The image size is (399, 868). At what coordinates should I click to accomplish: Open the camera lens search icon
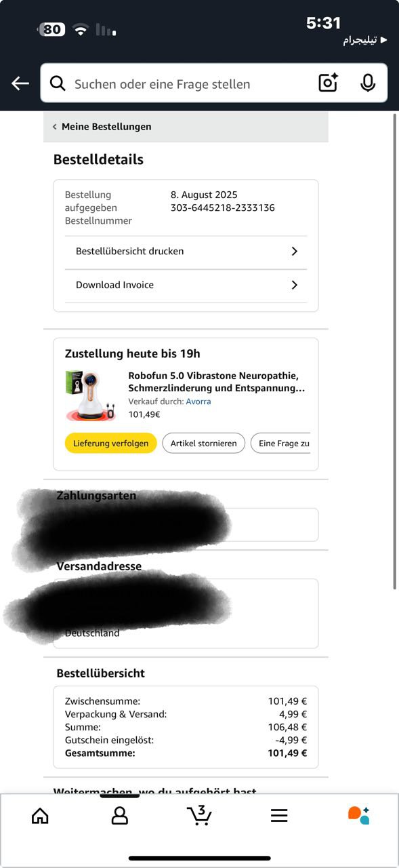pyautogui.click(x=329, y=83)
